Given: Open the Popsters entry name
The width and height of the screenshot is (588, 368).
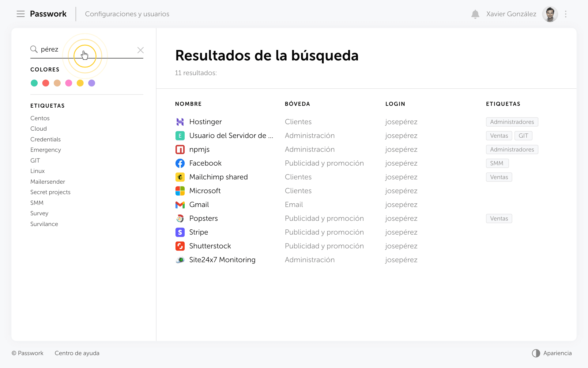Looking at the screenshot, I should [204, 218].
